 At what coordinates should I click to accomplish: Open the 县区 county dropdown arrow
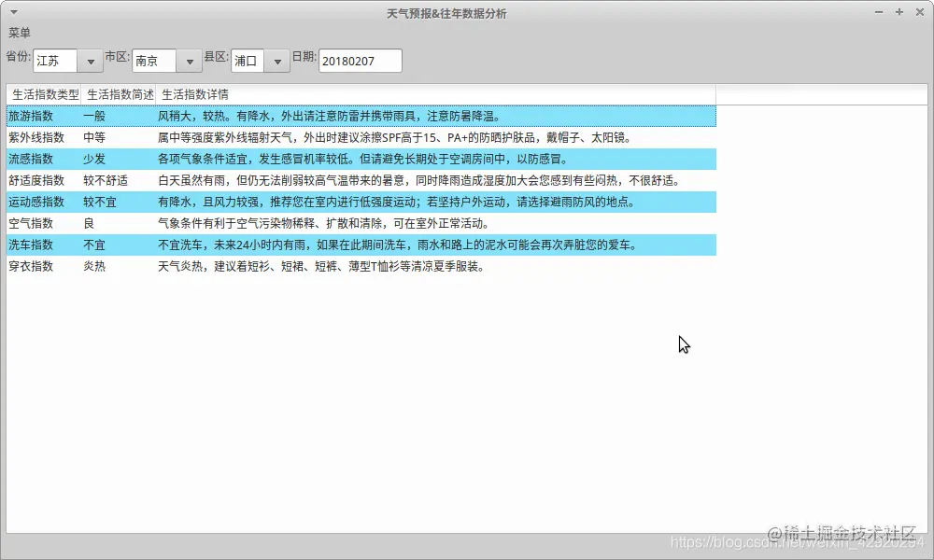pos(276,60)
